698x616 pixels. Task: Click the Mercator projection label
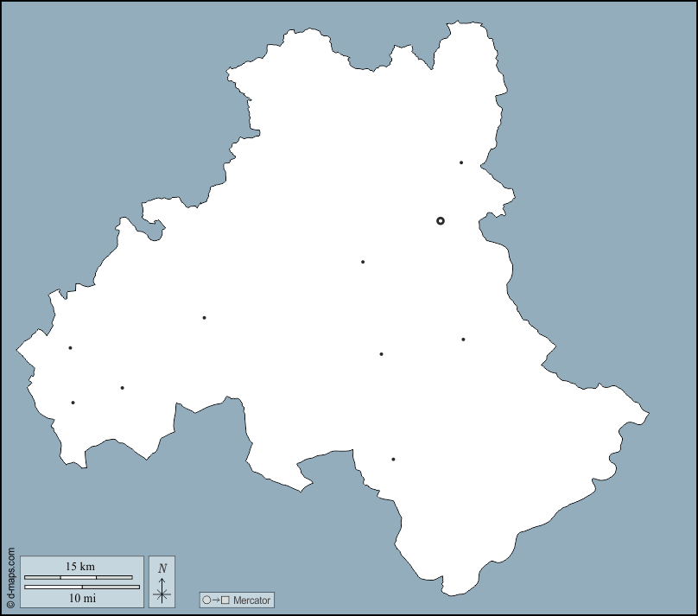[251, 600]
